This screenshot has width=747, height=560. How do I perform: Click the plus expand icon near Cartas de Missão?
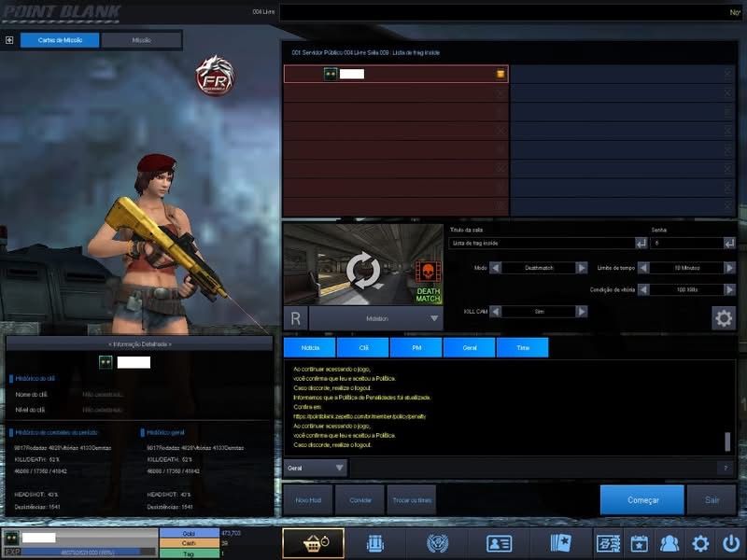[x=9, y=40]
